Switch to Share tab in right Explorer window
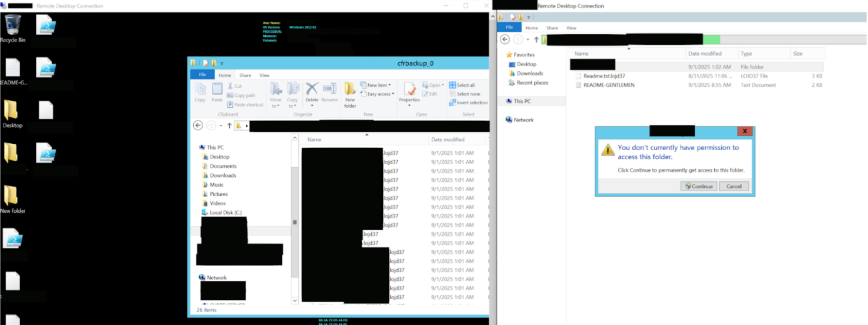The height and width of the screenshot is (325, 868). point(552,28)
